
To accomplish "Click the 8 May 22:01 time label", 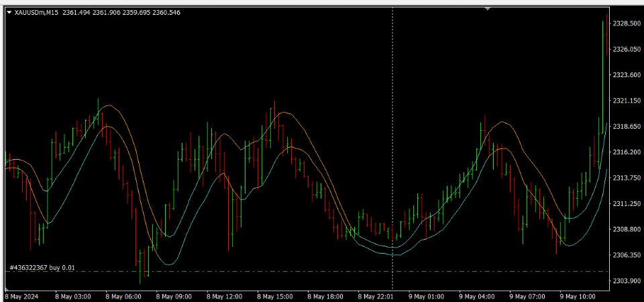I will (x=376, y=296).
